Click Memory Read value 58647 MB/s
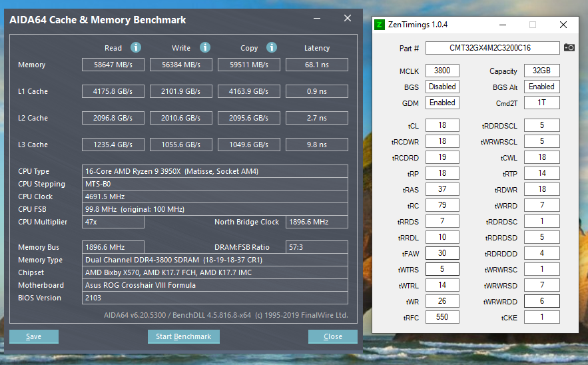 pyautogui.click(x=113, y=65)
